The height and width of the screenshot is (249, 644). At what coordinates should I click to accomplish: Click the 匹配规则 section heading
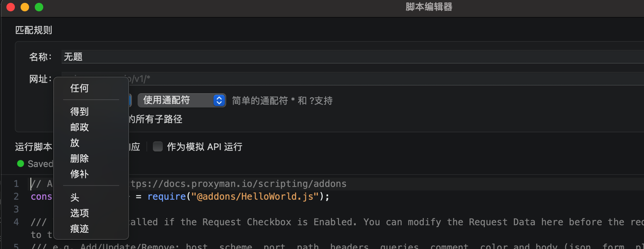pyautogui.click(x=34, y=30)
